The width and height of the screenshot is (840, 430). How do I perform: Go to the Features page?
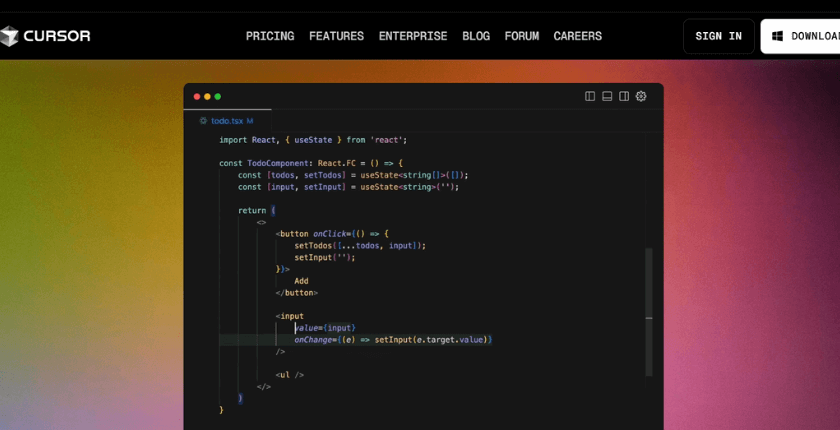(336, 36)
